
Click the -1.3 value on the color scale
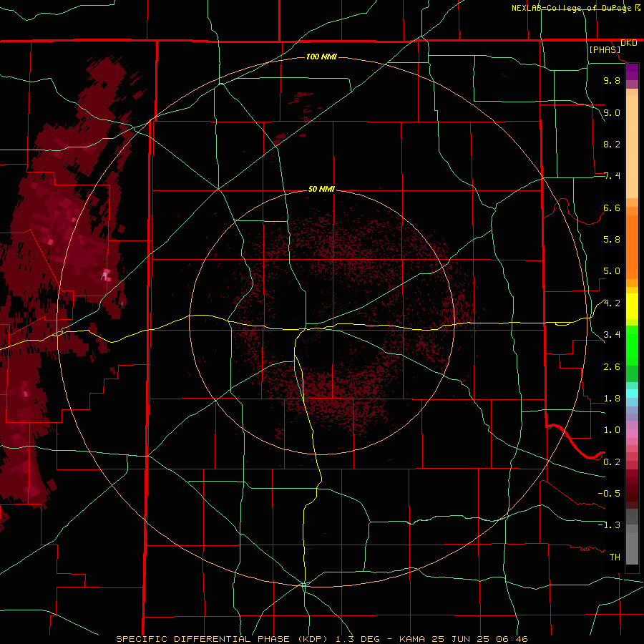(x=609, y=525)
